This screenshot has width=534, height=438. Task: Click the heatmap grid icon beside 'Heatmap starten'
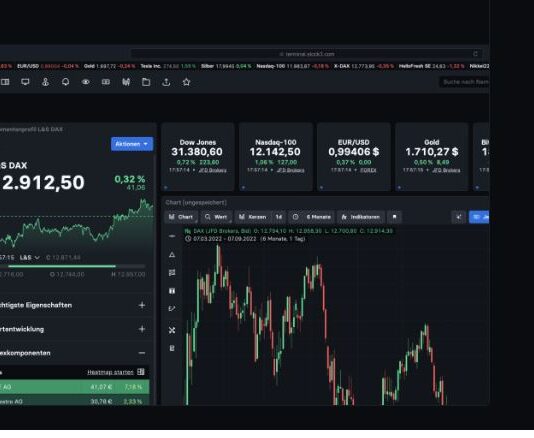pos(141,372)
